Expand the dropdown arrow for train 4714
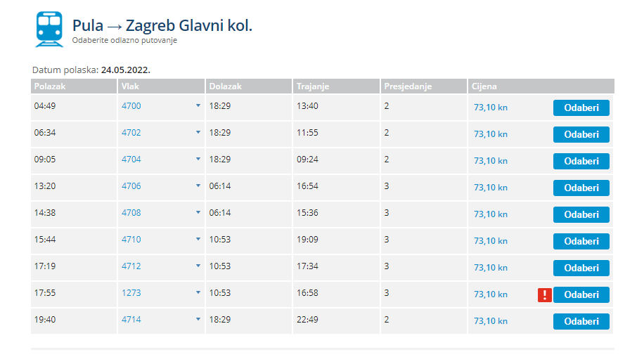The image size is (644, 357). click(x=198, y=319)
